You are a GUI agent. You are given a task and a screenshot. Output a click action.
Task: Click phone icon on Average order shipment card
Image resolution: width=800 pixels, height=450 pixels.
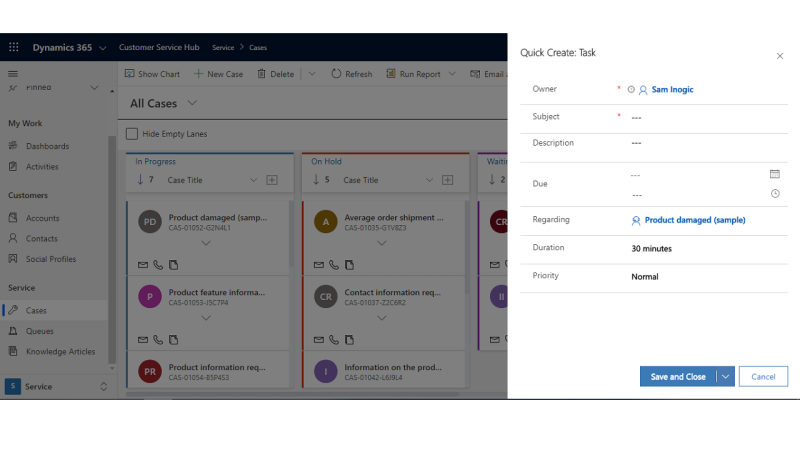(333, 265)
